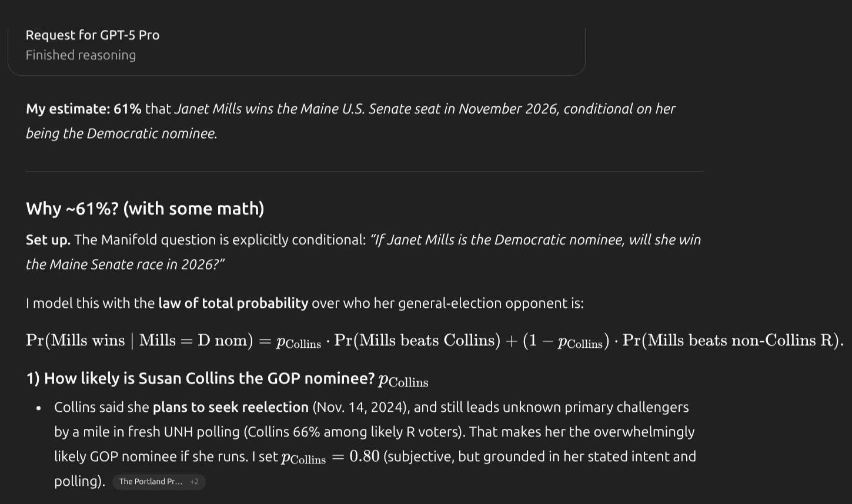Viewport: 852px width, 504px height.
Task: Expand the Request for GPT-5 Pro panel
Action: 92,35
